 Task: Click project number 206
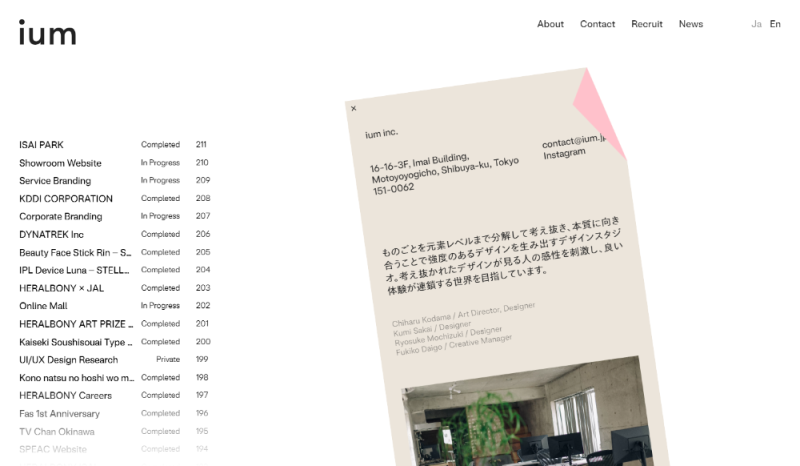(x=203, y=234)
